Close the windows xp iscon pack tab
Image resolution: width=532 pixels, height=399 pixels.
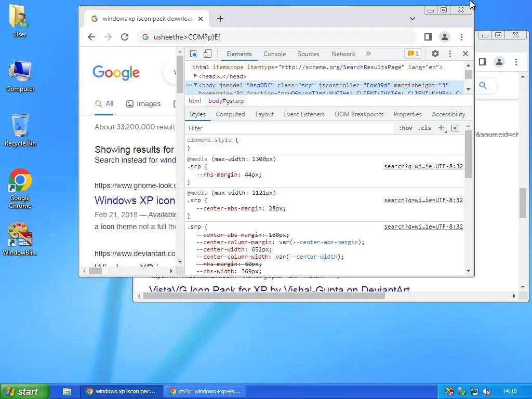[x=201, y=19]
